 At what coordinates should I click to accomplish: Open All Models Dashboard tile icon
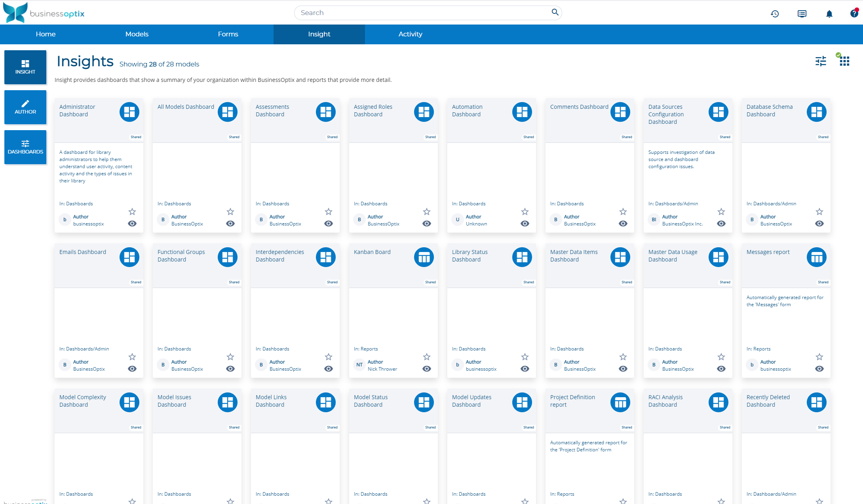pos(228,112)
